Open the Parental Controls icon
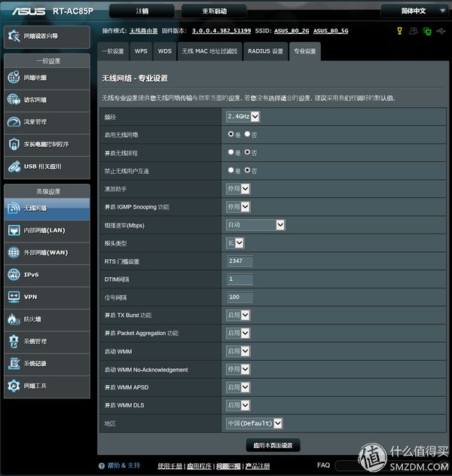This screenshot has height=476, width=452. pos(15,144)
